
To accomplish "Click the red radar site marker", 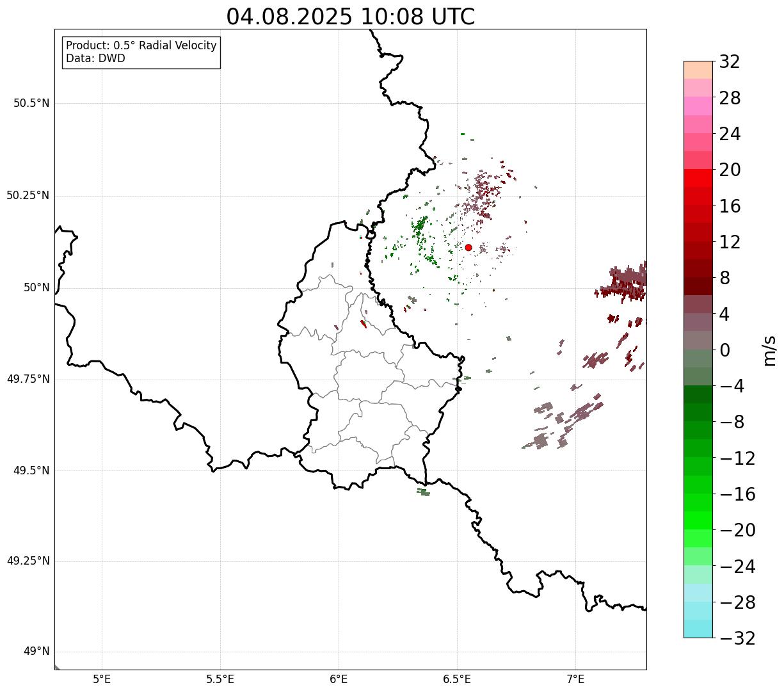I will (468, 247).
